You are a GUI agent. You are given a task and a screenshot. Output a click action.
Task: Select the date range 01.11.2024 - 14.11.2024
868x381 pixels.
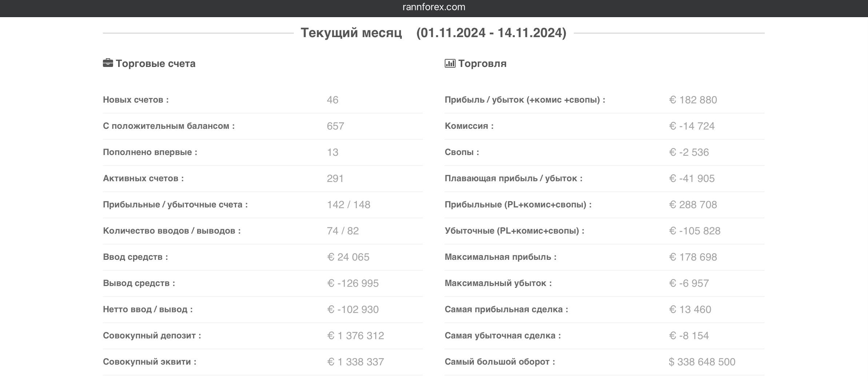click(x=491, y=33)
